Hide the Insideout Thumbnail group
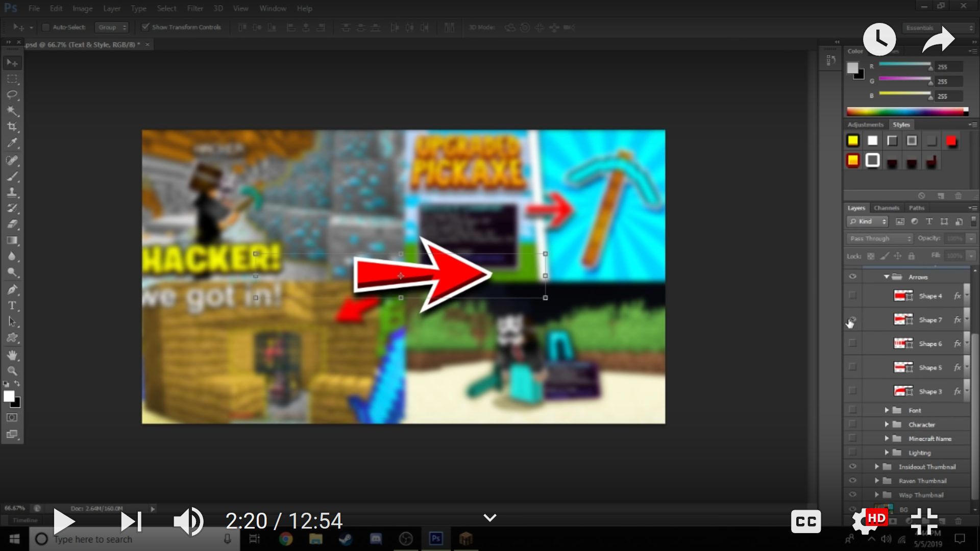The image size is (980, 551). 852,466
